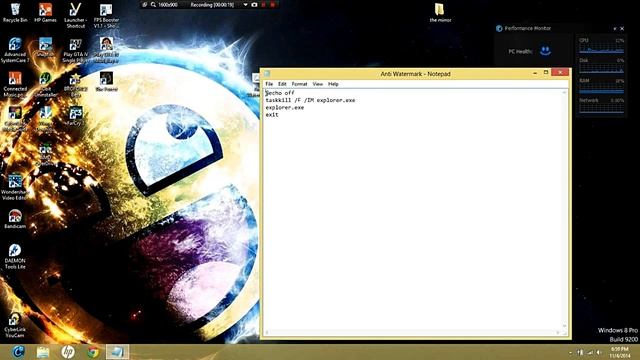Select the Wondershare Video Editor icon
This screenshot has height=360, width=640.
pyautogui.click(x=15, y=187)
